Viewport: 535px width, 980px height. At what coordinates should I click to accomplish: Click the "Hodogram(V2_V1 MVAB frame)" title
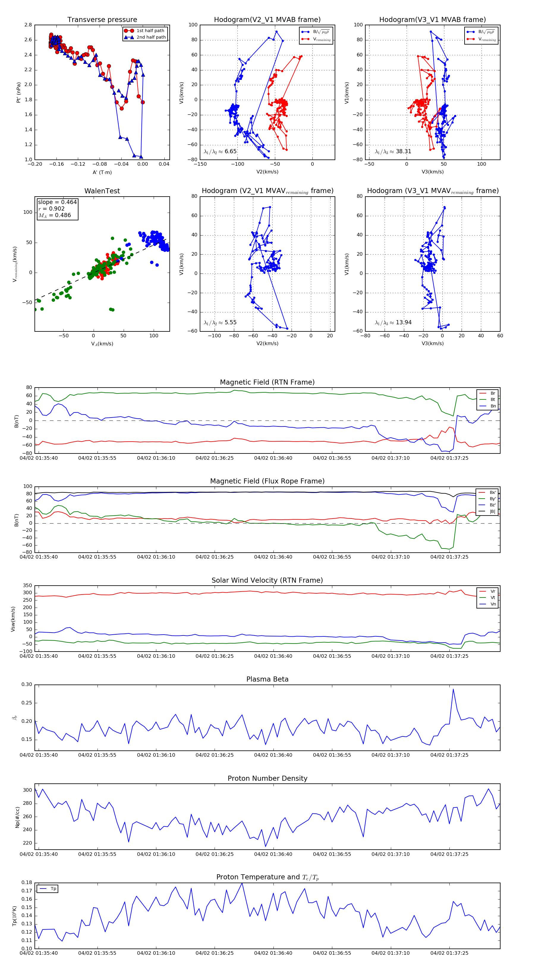pyautogui.click(x=267, y=20)
